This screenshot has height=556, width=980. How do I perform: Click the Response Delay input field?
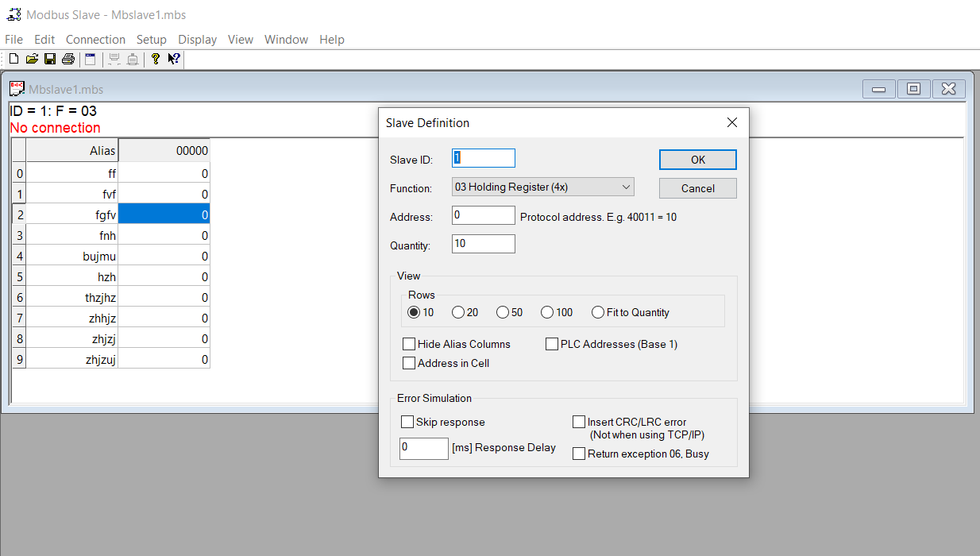[423, 449]
